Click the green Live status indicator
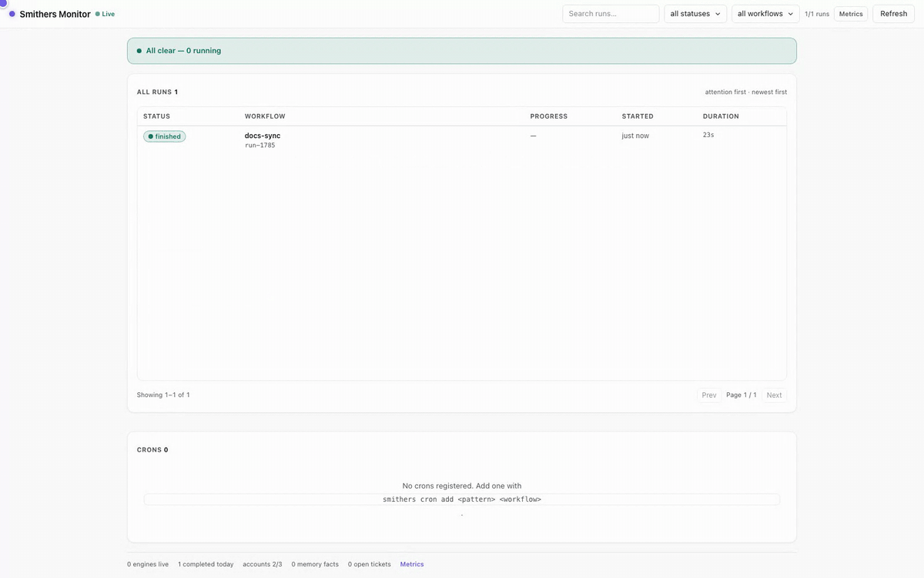Screen dimensions: 924x578 coord(105,14)
